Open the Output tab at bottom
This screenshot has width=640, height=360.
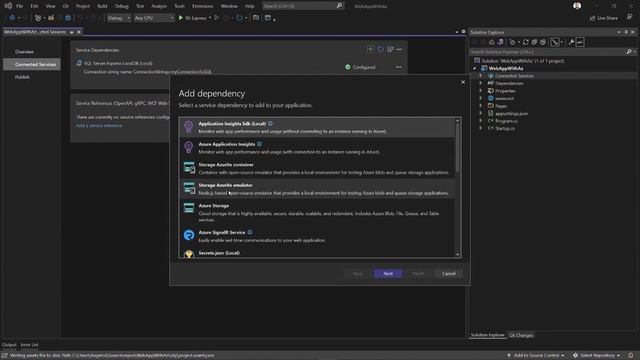pos(9,345)
